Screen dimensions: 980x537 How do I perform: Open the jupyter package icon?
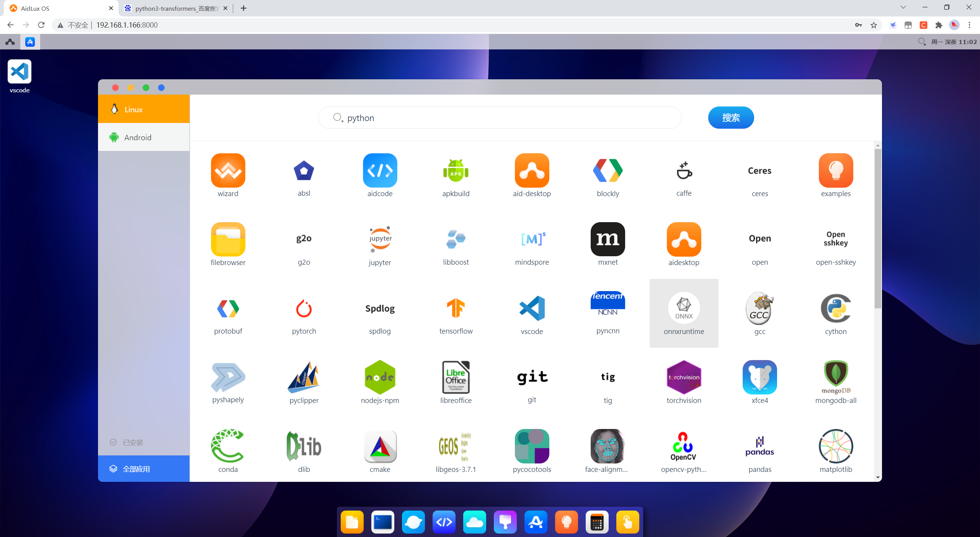[380, 239]
